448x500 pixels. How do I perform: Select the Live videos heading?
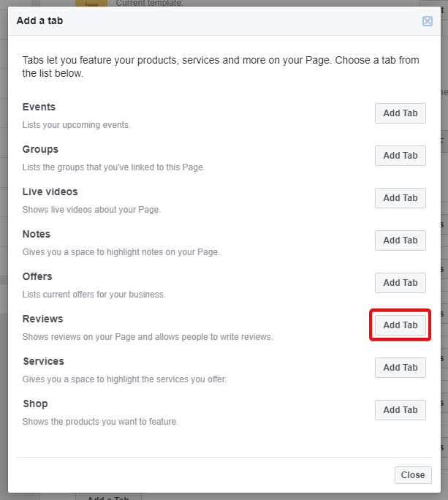click(x=50, y=192)
